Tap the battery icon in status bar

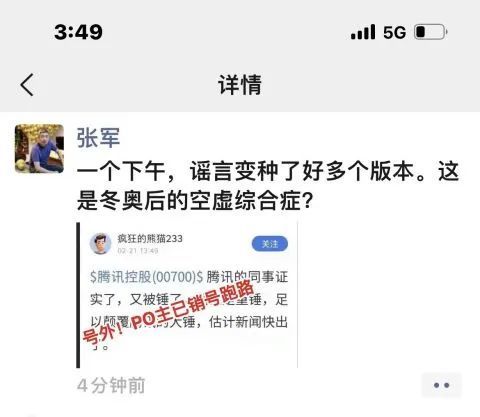pyautogui.click(x=431, y=32)
